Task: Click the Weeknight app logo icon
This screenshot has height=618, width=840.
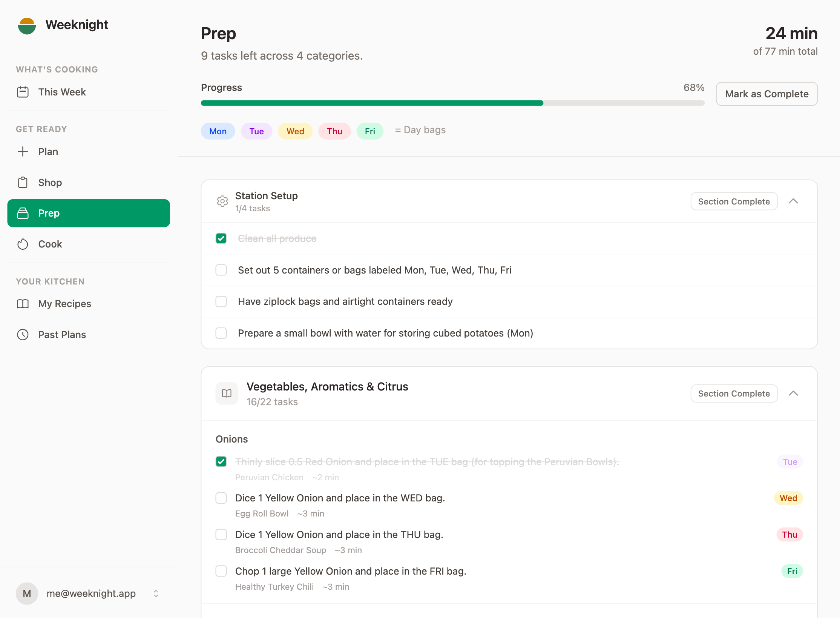Action: 26,25
